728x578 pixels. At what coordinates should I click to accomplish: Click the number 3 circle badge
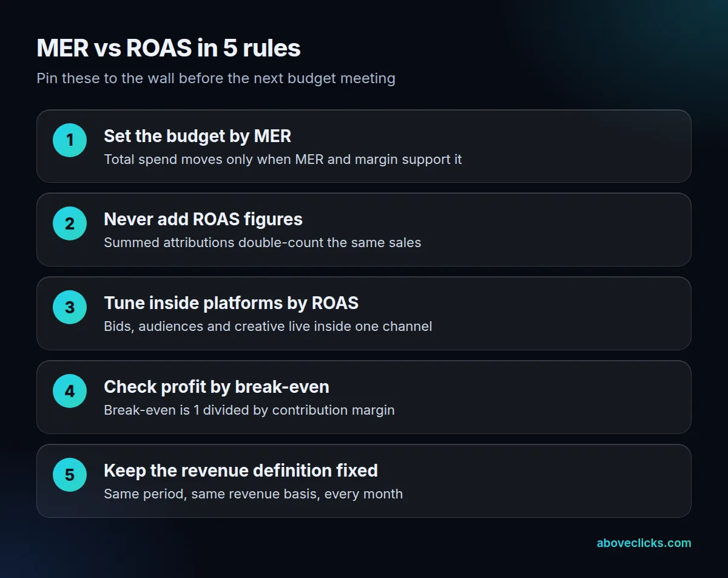[x=70, y=308]
